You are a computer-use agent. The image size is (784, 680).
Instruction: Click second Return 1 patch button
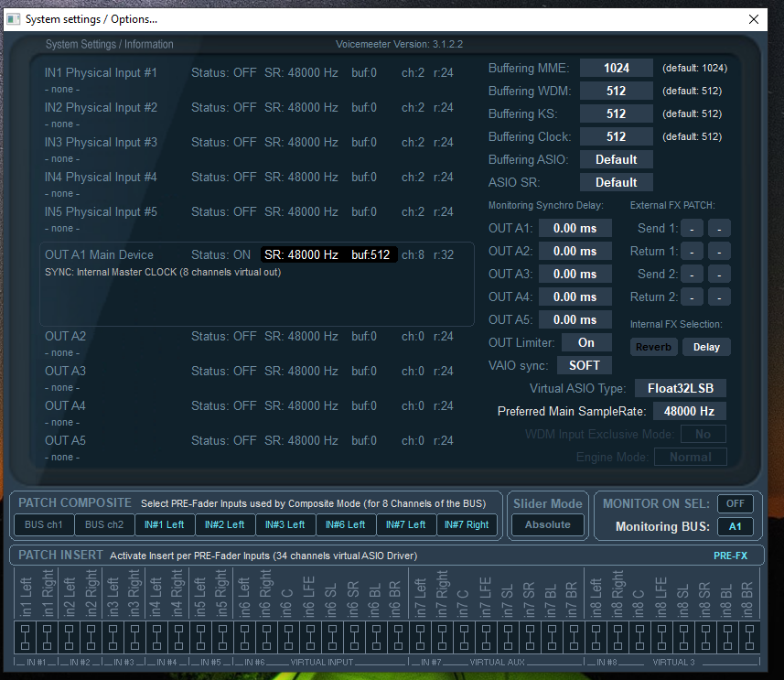point(719,252)
